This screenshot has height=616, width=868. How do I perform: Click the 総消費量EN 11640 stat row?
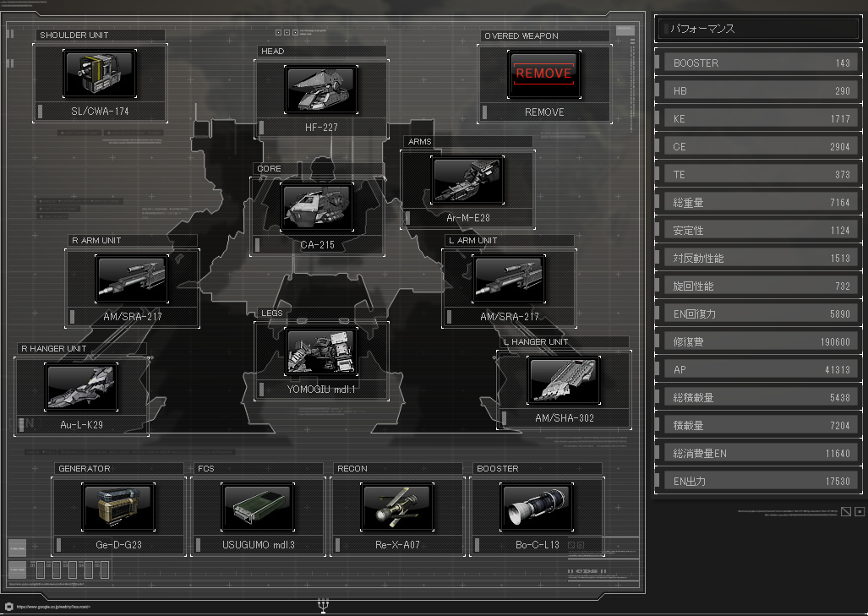point(758,453)
